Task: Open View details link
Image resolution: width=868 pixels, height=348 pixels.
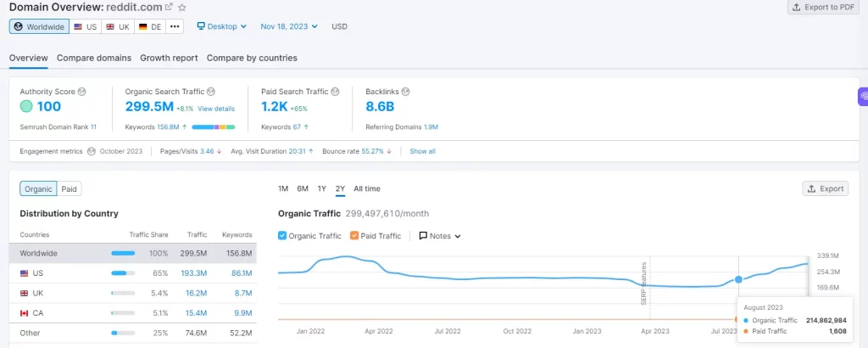Action: coord(216,109)
